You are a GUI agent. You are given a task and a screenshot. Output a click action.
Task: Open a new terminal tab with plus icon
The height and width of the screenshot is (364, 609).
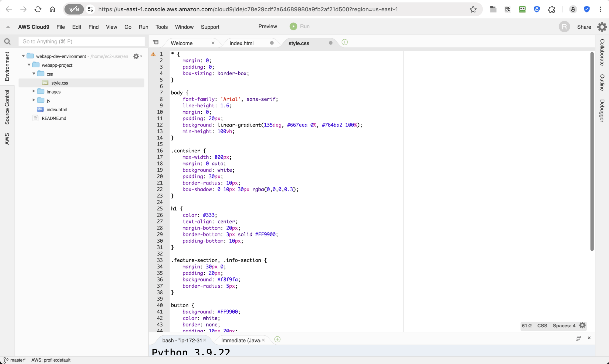277,339
